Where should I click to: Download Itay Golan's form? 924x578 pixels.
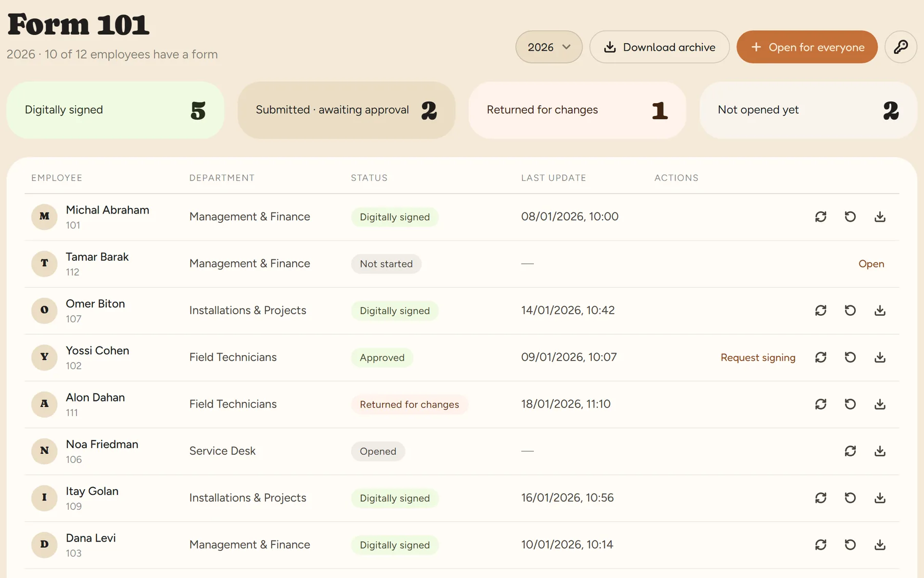tap(880, 498)
